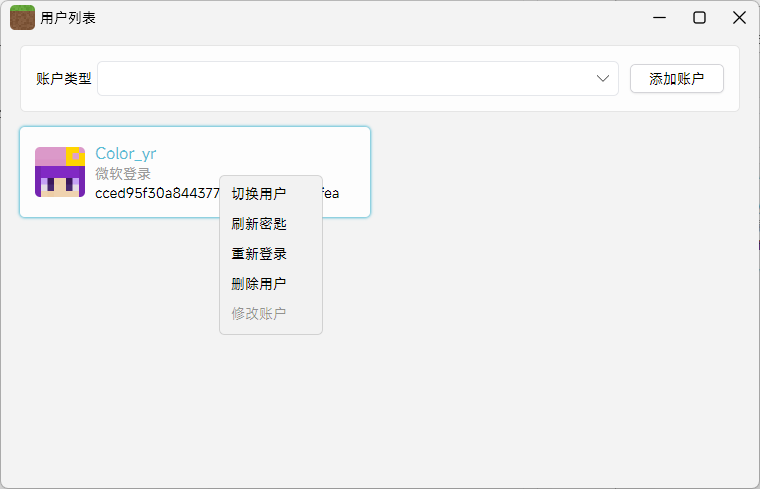Minimize the 用户列表 window
Viewport: 760px width, 489px height.
tap(659, 17)
